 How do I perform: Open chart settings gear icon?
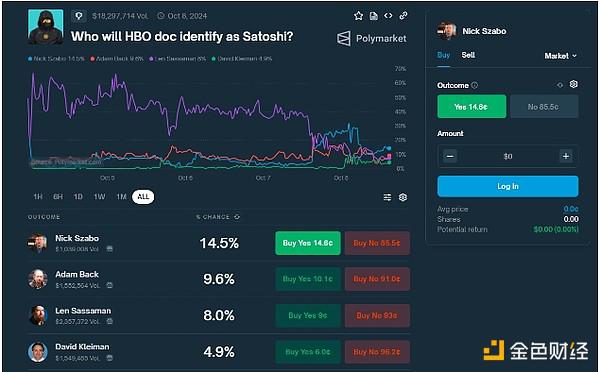tap(403, 197)
